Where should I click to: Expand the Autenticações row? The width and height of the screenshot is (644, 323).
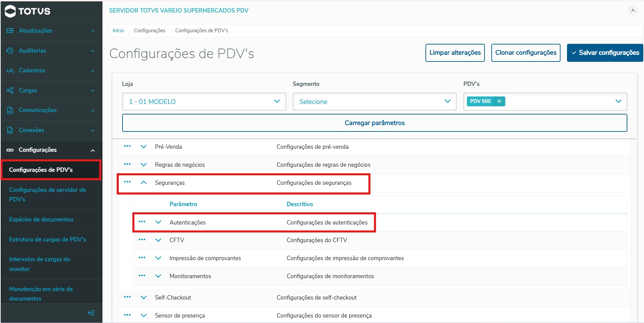[158, 222]
